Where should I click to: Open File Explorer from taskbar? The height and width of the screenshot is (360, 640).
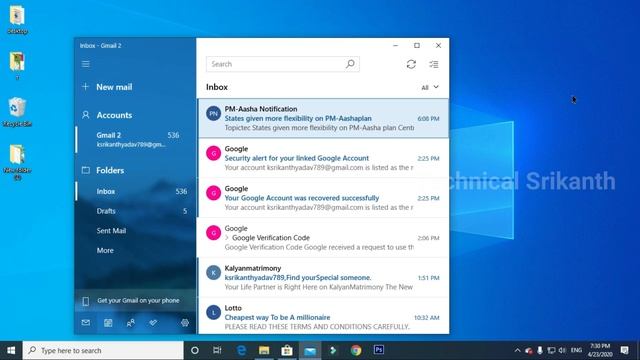[x=264, y=350]
